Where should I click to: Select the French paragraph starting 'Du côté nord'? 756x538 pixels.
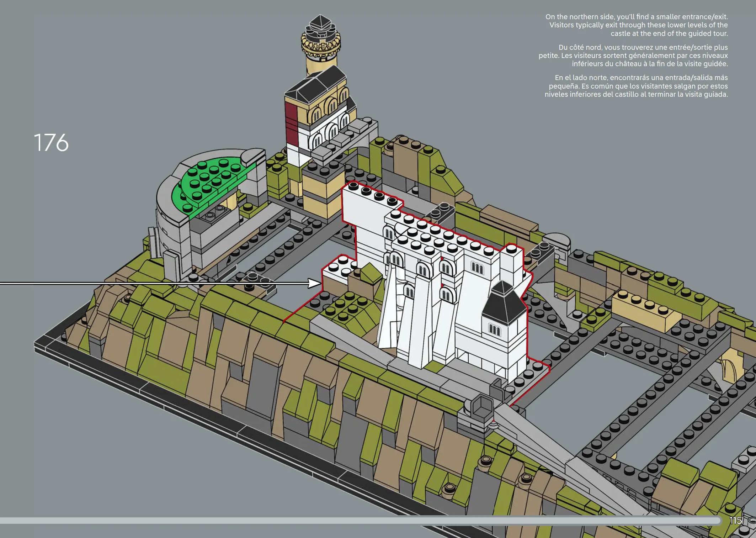(633, 56)
